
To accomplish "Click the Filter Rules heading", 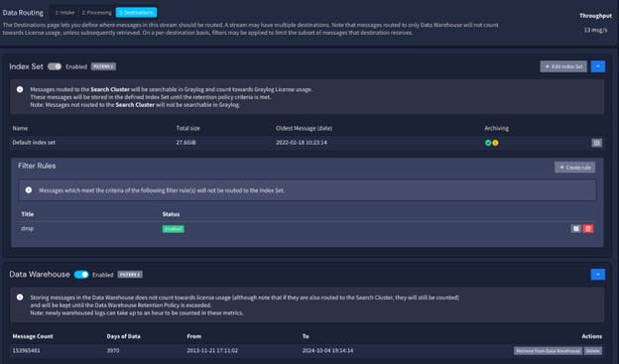I will click(37, 166).
